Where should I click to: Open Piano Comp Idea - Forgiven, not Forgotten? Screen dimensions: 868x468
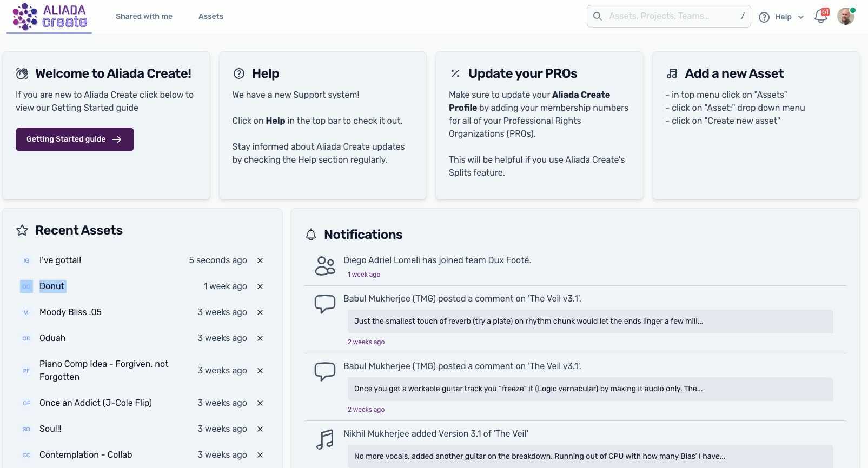point(104,371)
